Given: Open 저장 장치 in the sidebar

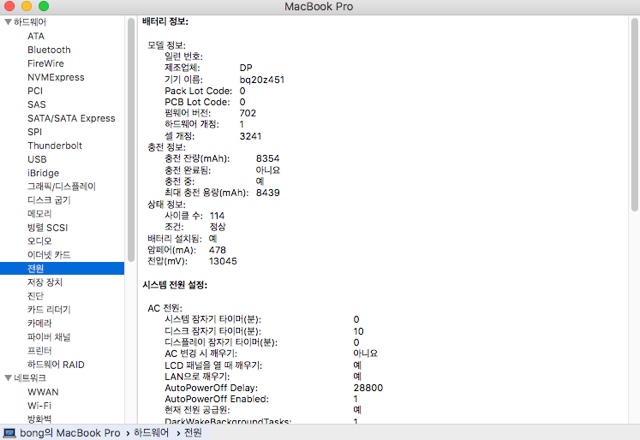Looking at the screenshot, I should 45,283.
